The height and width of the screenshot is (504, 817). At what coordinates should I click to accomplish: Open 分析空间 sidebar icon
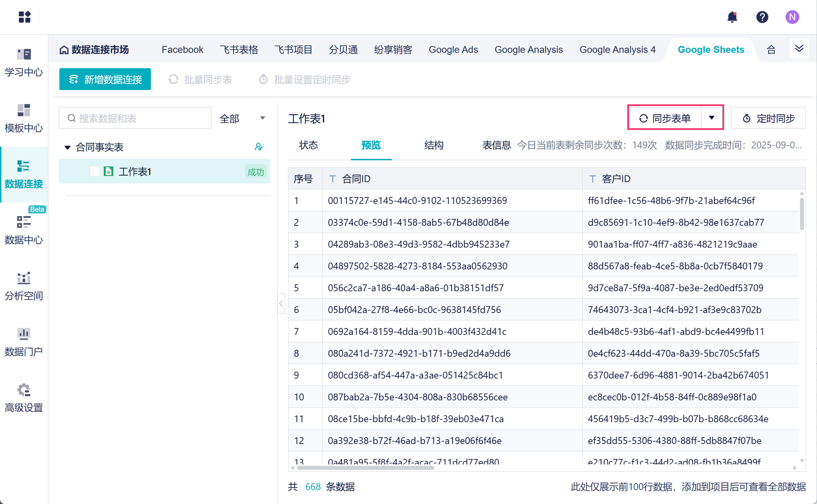click(x=24, y=286)
